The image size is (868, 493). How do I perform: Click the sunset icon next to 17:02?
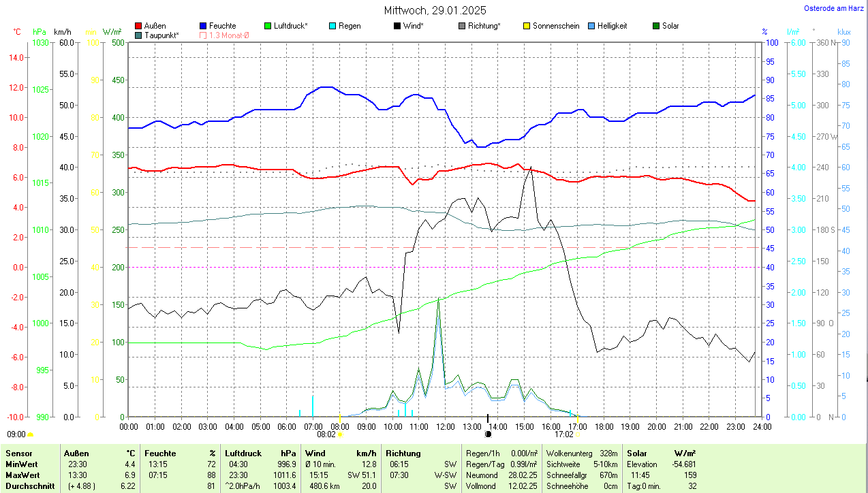click(x=578, y=434)
